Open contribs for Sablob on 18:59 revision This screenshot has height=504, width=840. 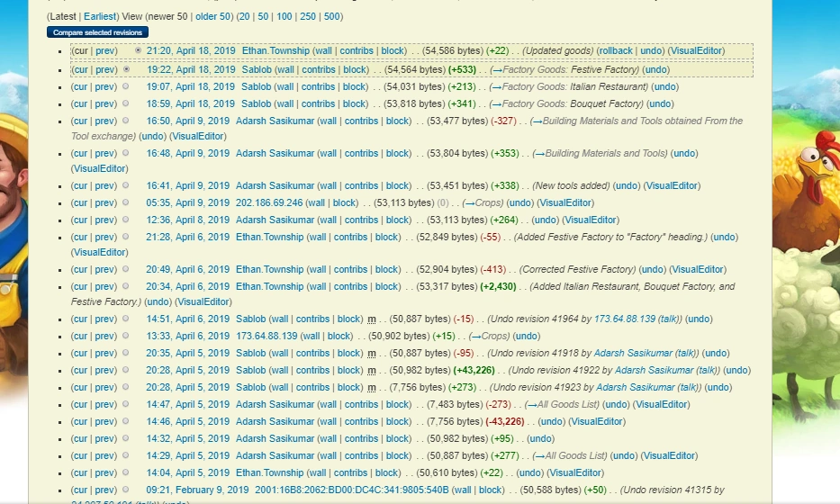pos(318,103)
